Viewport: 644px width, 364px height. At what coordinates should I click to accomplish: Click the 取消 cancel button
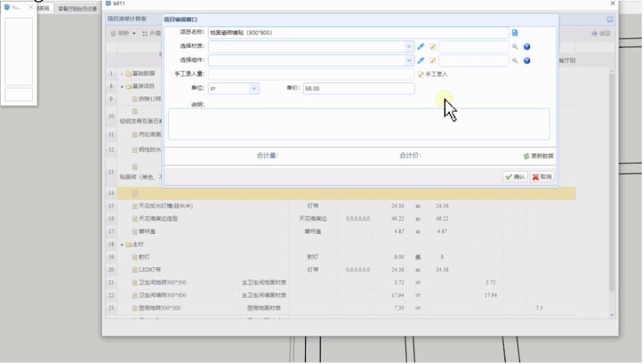(x=542, y=177)
